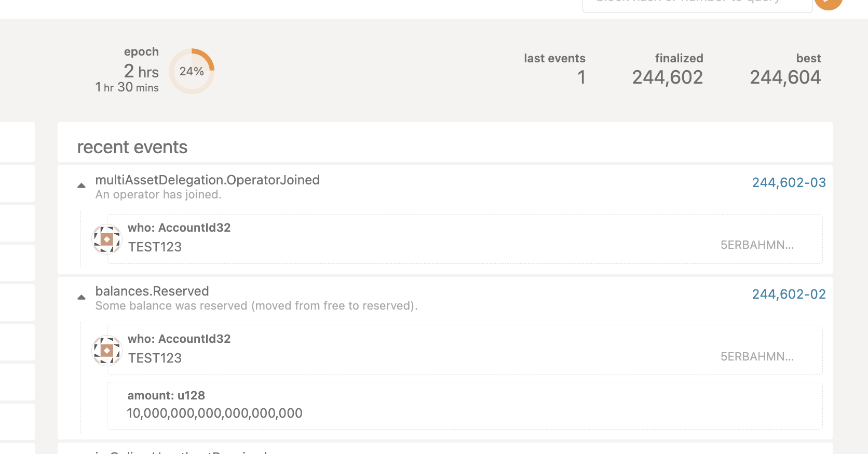Collapse the balances.Reserved event details
868x454 pixels.
(x=82, y=297)
